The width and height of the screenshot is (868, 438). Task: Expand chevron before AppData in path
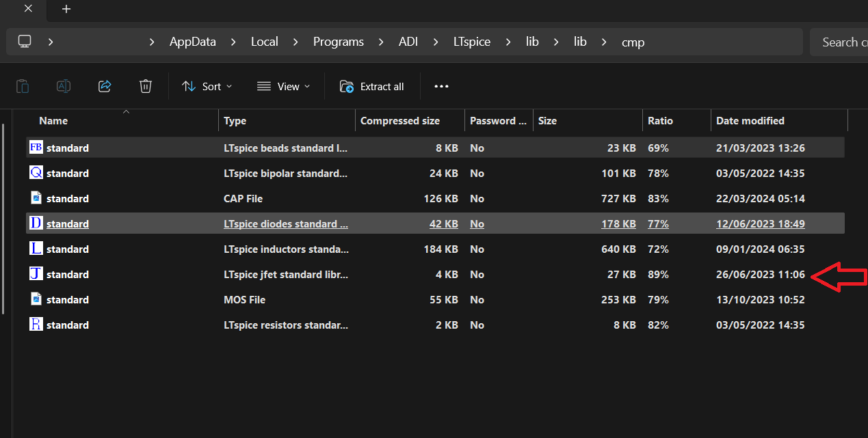pos(151,42)
